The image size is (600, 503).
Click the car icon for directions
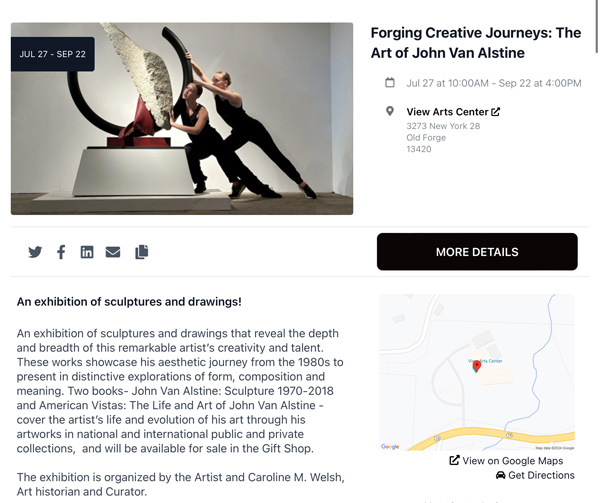pos(501,475)
